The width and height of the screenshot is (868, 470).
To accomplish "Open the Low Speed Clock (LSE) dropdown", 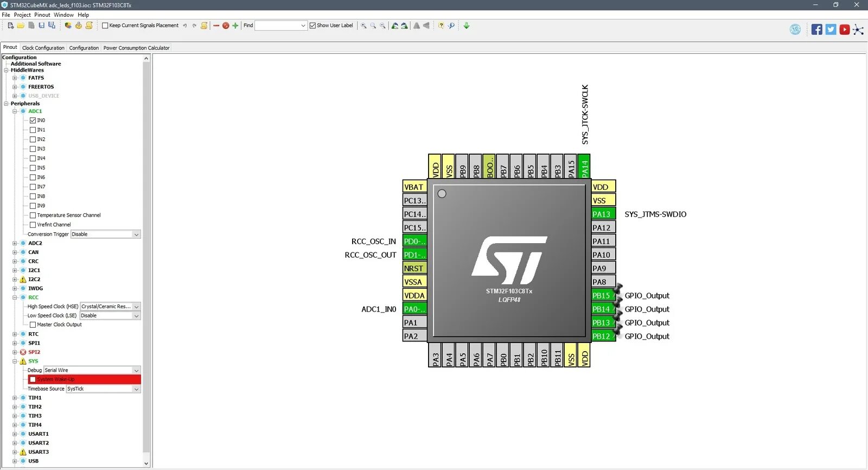I will pos(110,316).
